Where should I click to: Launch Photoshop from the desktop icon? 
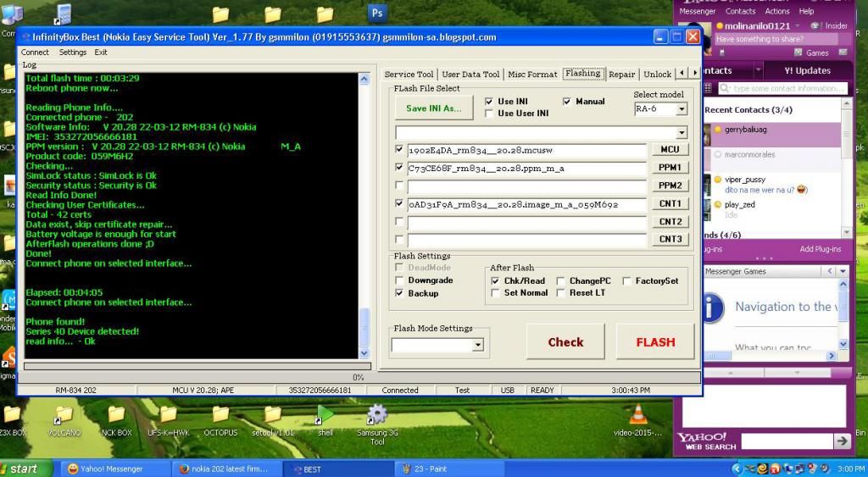377,14
